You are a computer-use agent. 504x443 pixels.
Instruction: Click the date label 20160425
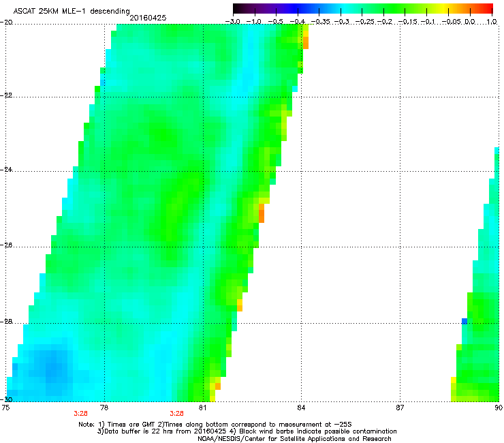pos(148,18)
